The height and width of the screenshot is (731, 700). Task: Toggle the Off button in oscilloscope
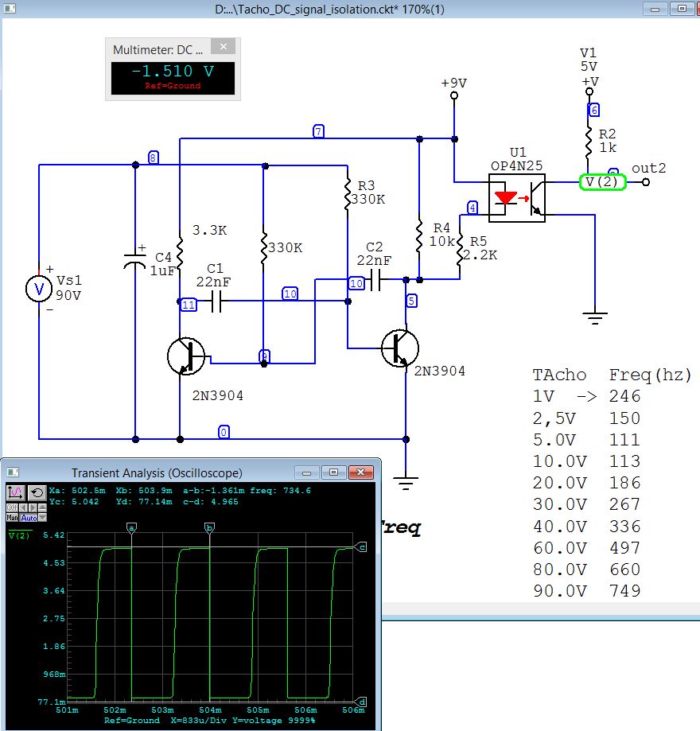click(x=12, y=507)
